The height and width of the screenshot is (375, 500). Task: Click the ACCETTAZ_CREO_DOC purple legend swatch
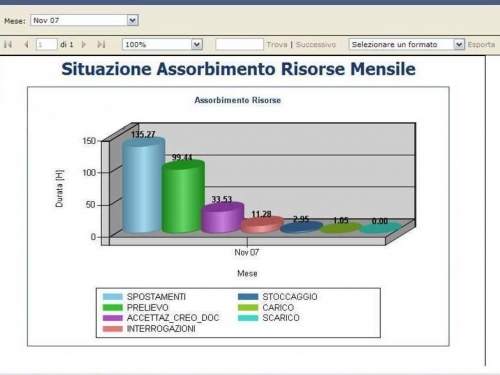pos(113,318)
